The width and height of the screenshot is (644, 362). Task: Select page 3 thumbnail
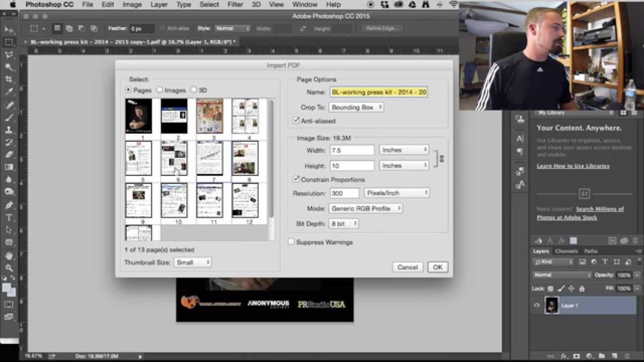point(210,116)
